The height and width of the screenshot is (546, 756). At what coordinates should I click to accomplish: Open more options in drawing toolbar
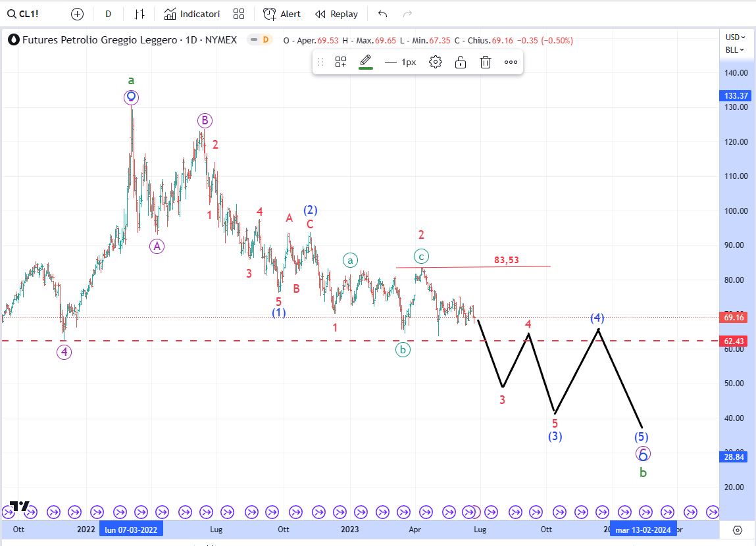point(511,62)
